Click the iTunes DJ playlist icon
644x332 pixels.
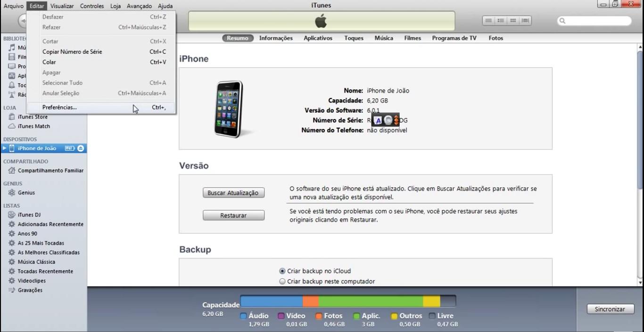coord(12,215)
